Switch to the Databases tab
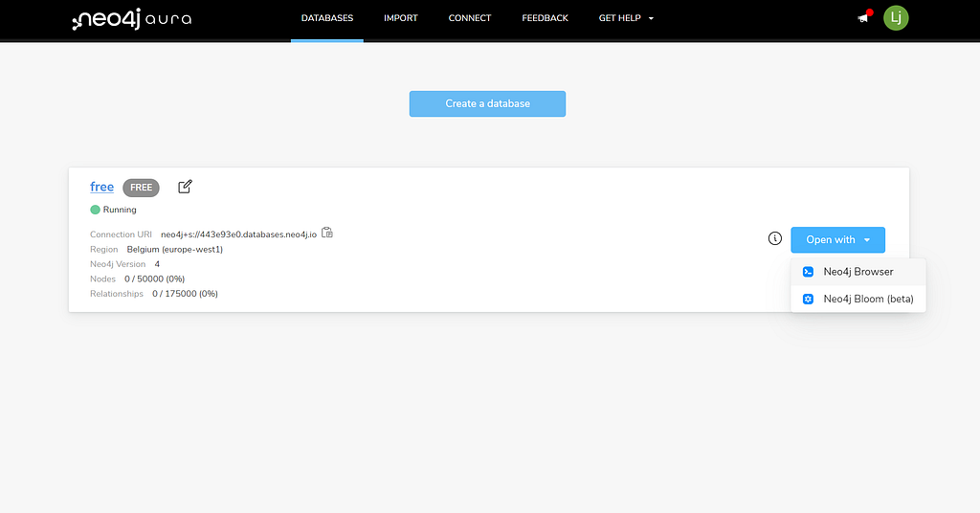 [x=327, y=18]
